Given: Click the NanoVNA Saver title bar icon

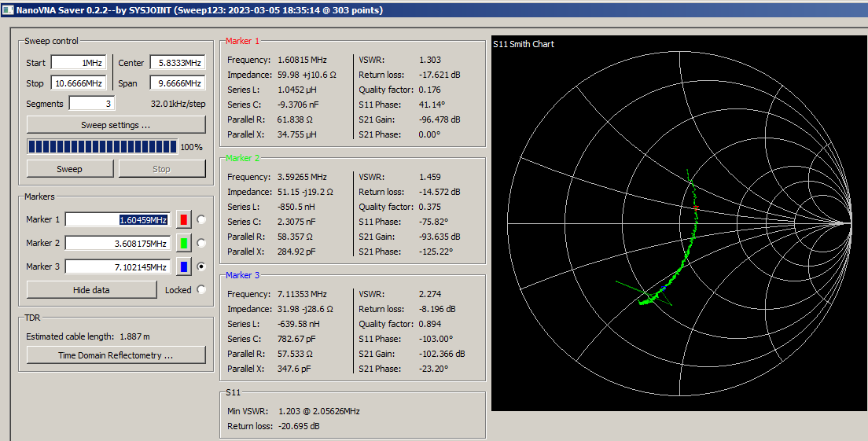Looking at the screenshot, I should (7, 10).
